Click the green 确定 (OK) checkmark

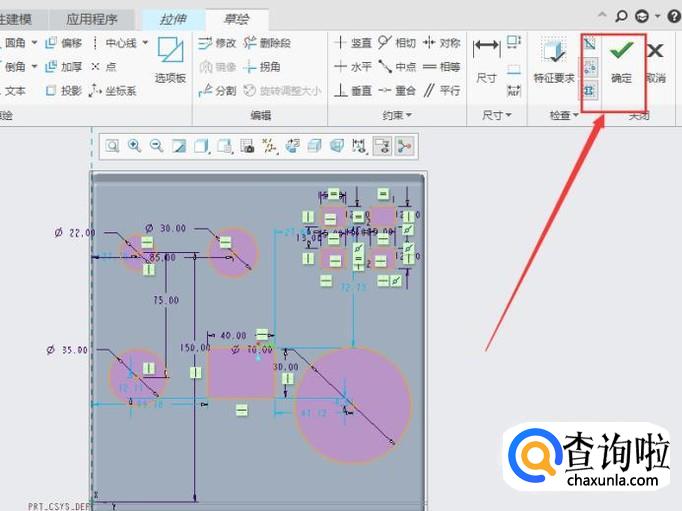(621, 61)
